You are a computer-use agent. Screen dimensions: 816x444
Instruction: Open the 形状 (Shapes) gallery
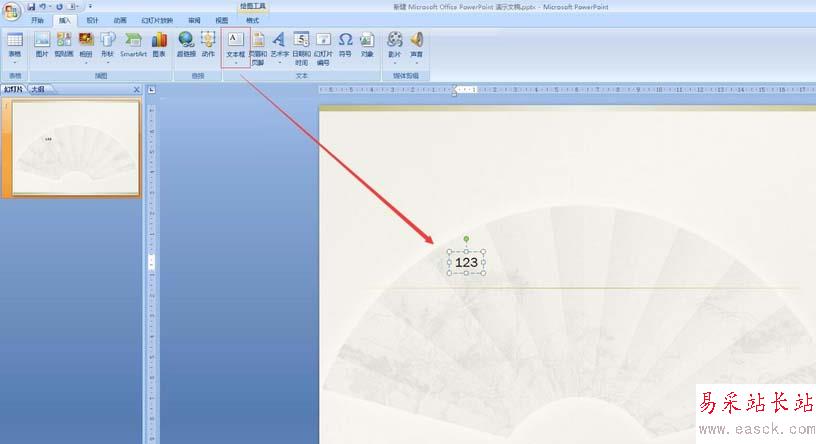[x=108, y=48]
